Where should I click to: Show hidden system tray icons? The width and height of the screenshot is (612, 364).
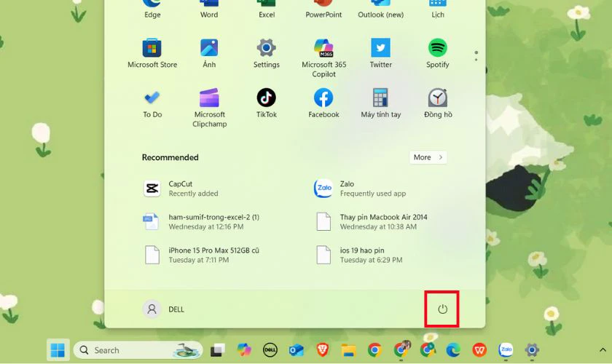pos(603,350)
